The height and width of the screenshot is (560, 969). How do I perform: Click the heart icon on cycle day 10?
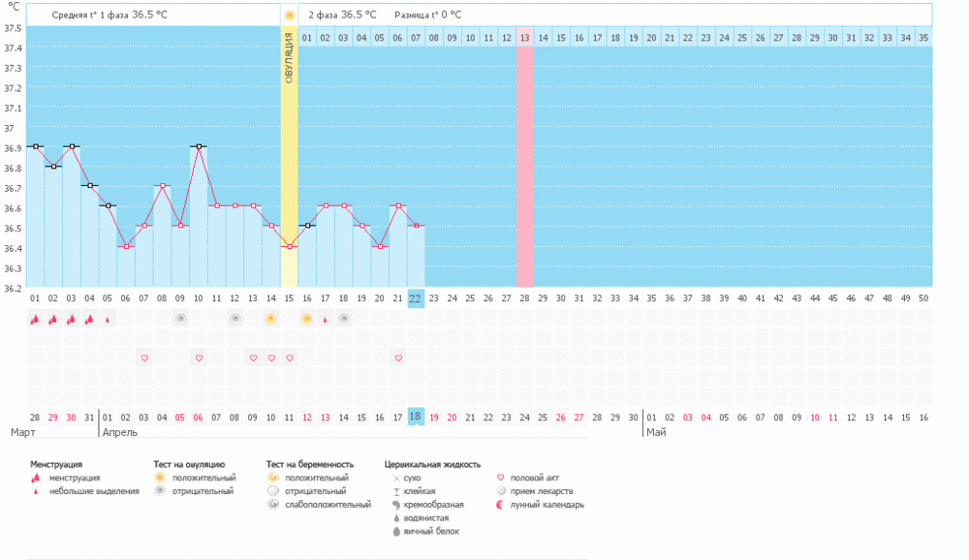(x=199, y=358)
